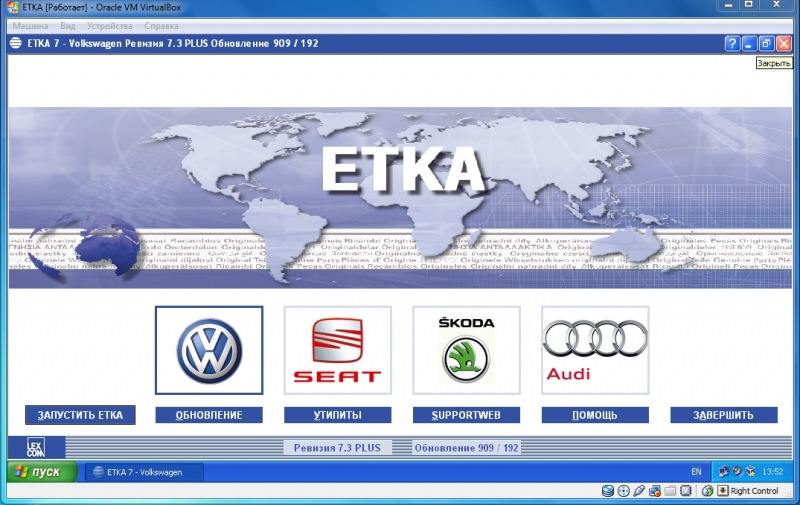
Task: Click the network computers tray icon
Action: pyautogui.click(x=723, y=471)
